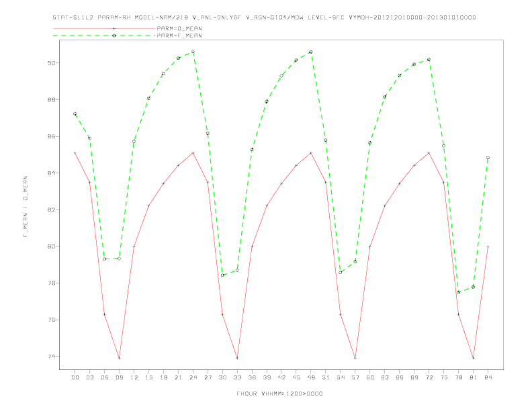Image resolution: width=532 pixels, height=411 pixels.
Task: Select the red O_MEAN plus marker at hour 00
Action: point(75,153)
